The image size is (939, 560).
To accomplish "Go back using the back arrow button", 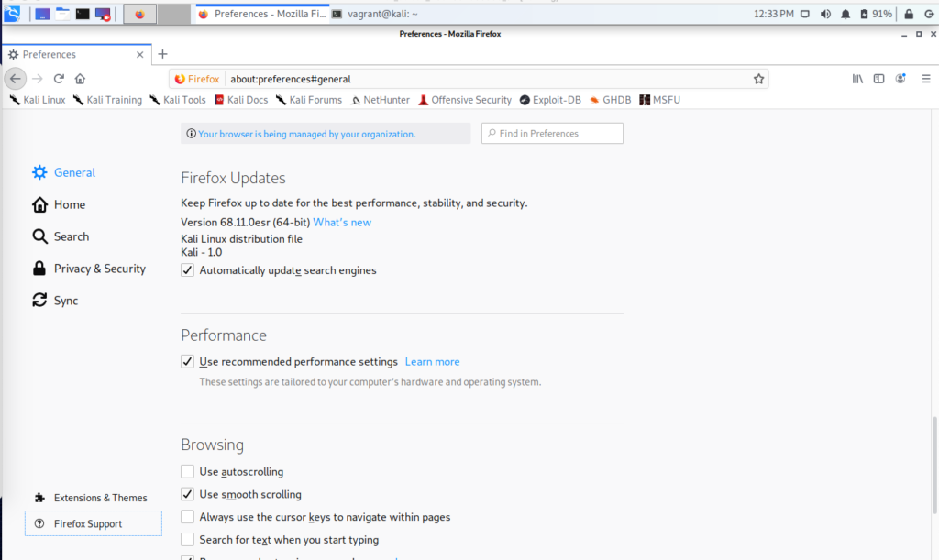I will coord(15,79).
